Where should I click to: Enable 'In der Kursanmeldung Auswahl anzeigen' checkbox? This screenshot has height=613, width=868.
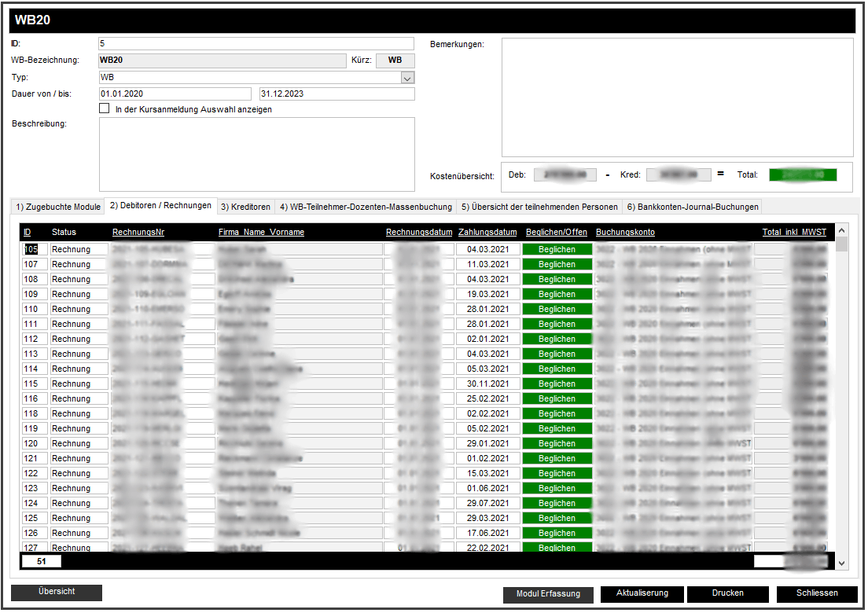[x=105, y=109]
